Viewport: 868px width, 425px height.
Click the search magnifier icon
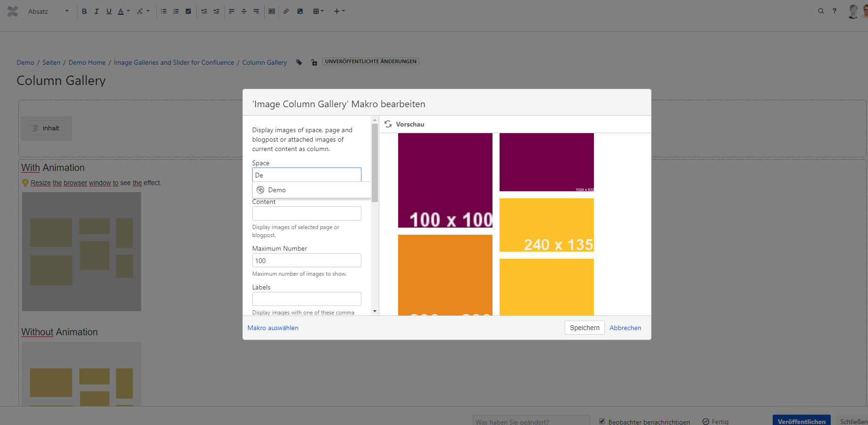tap(821, 11)
